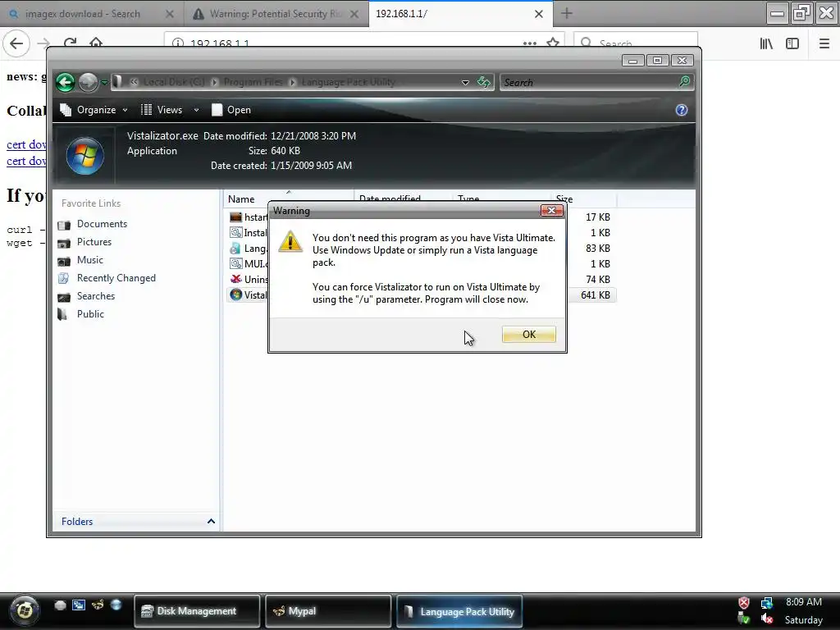Click the Explorer Search input box
Screen dimensions: 840x630
point(588,83)
